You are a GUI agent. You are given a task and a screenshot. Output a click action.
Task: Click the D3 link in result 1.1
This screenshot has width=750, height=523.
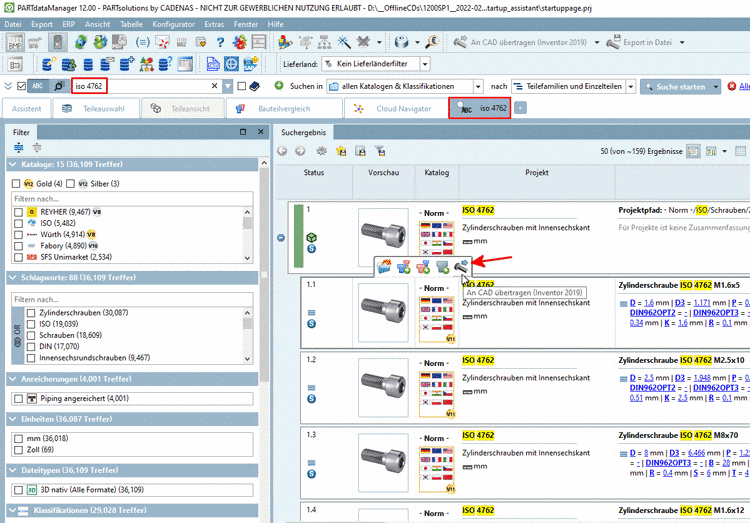[680, 303]
